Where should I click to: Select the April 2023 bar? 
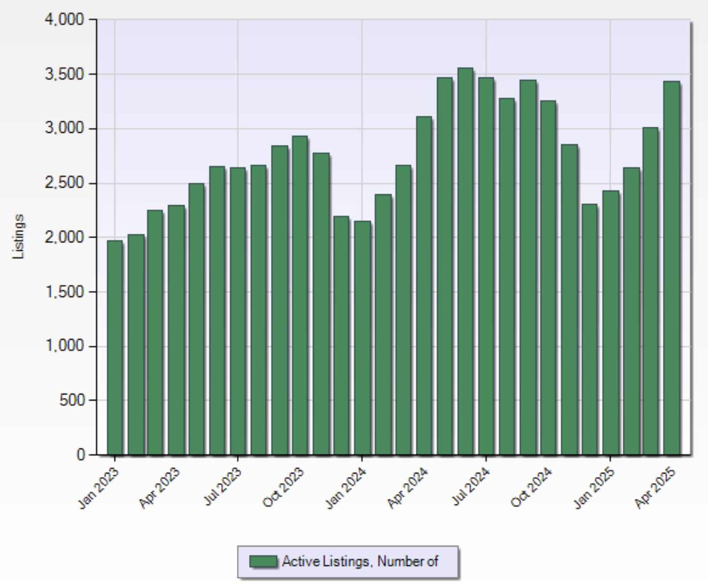tap(176, 329)
